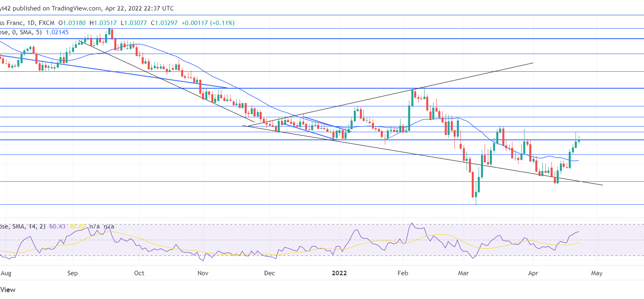Click the price change +0.00117 (+0.11%)
This screenshot has width=644, height=299.
pos(208,23)
